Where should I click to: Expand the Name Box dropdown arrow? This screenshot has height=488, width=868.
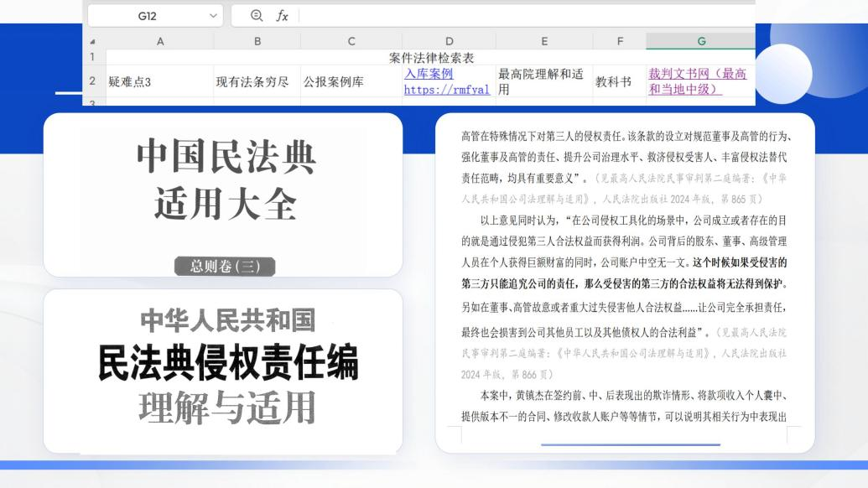(x=212, y=16)
